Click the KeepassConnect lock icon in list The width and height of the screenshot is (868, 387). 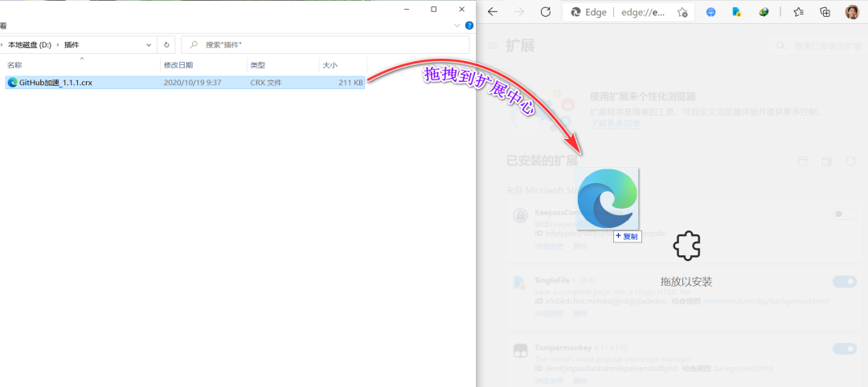pyautogui.click(x=520, y=216)
